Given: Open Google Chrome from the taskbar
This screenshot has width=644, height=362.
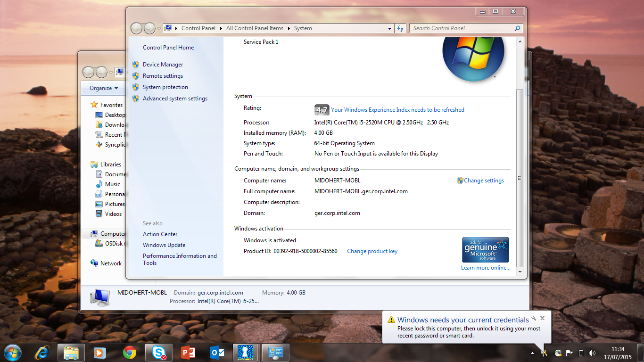Looking at the screenshot, I should (130, 353).
